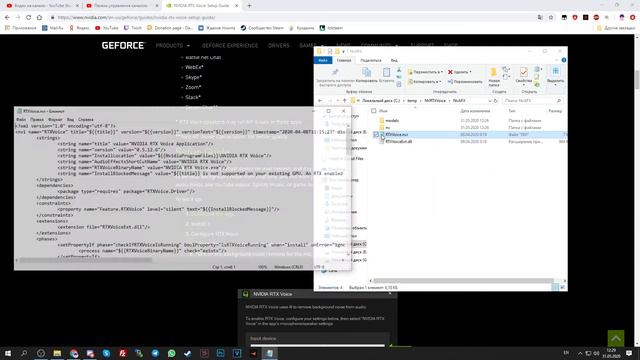The height and width of the screenshot is (360, 640).
Task: Open Photoshop from the taskbar
Action: pyautogui.click(x=220, y=353)
